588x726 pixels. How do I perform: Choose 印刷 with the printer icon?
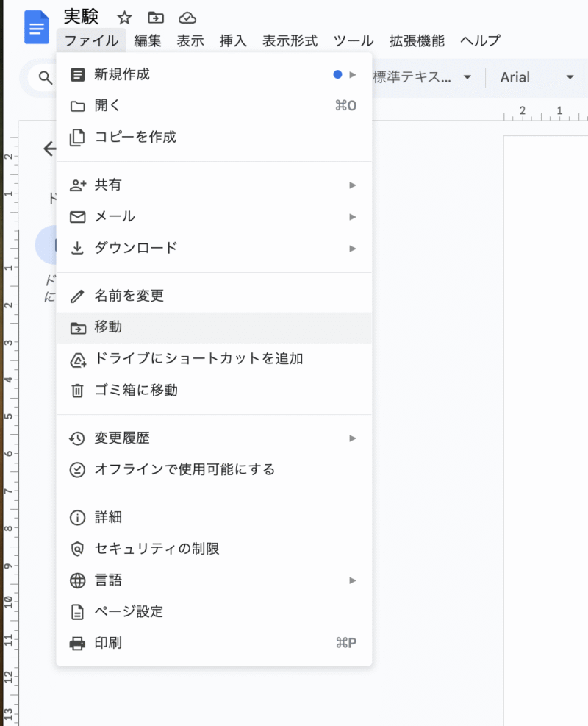pyautogui.click(x=108, y=643)
